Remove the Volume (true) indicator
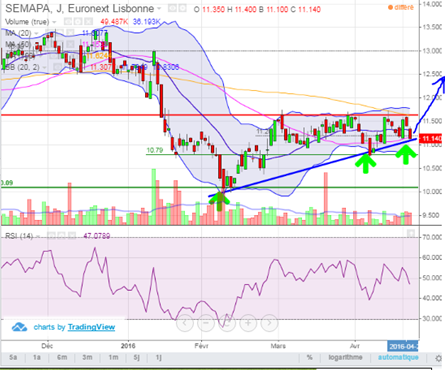The width and height of the screenshot is (448, 370). (x=88, y=22)
